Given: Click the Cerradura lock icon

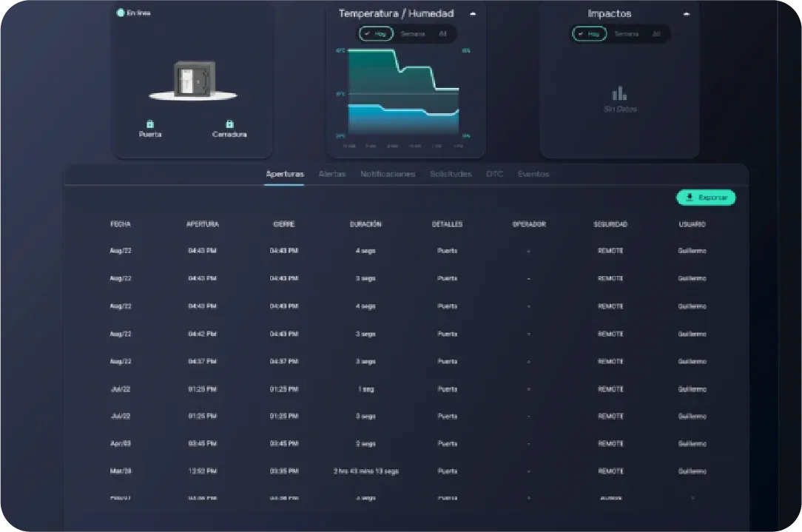Looking at the screenshot, I should (229, 124).
